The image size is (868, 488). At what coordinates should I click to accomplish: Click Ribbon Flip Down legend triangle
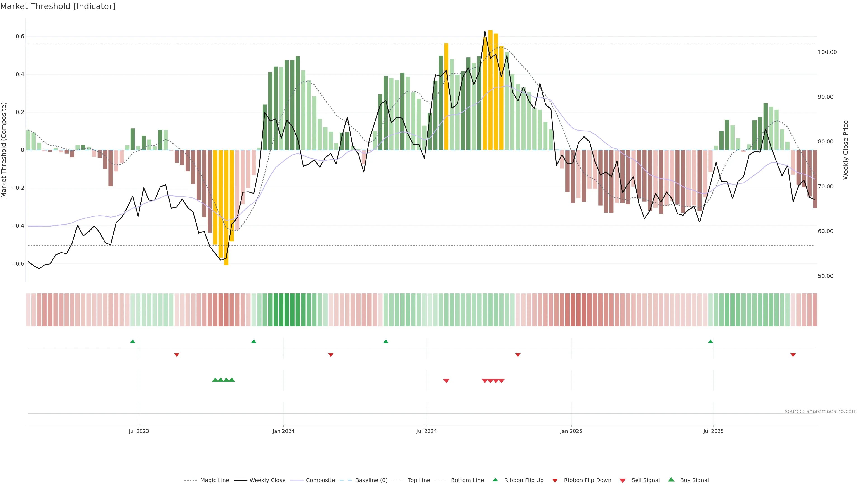coord(555,481)
